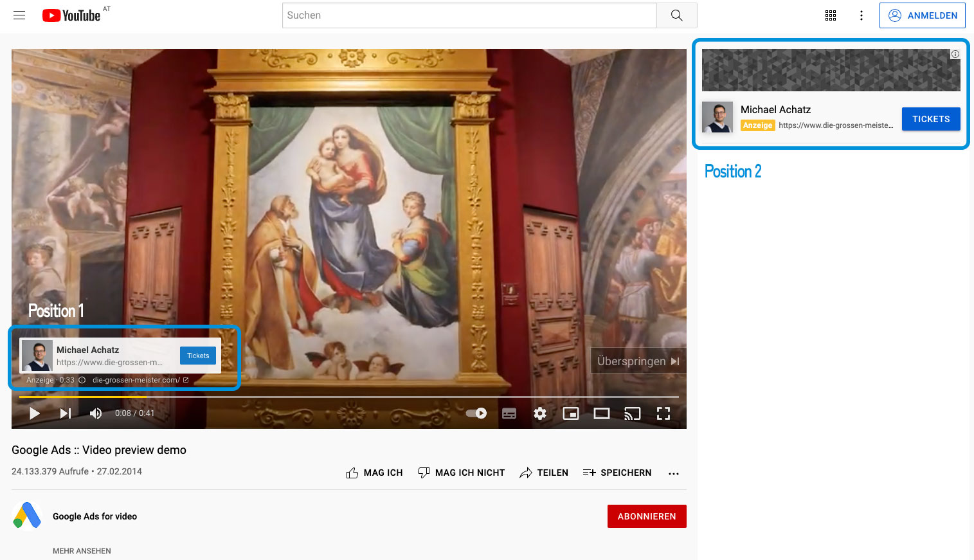Cast video to a TV

click(633, 413)
